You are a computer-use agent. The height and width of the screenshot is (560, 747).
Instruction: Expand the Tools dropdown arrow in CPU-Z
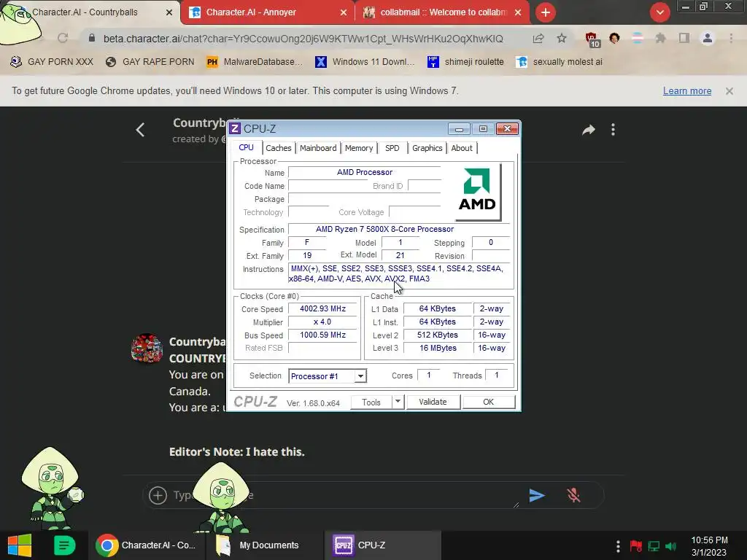click(398, 402)
